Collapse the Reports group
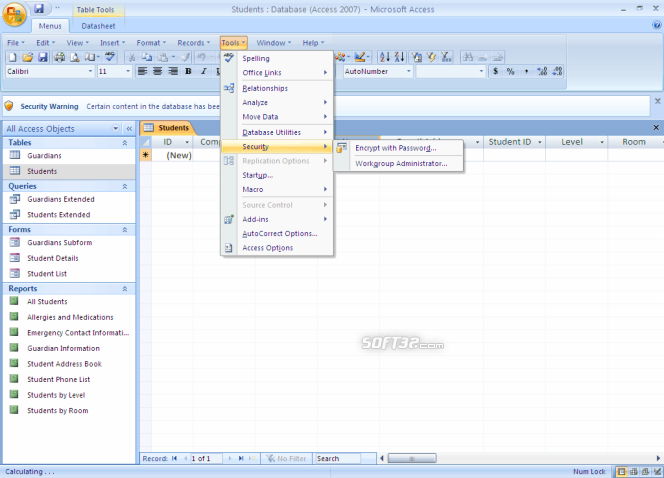This screenshot has width=664, height=478. [x=125, y=289]
